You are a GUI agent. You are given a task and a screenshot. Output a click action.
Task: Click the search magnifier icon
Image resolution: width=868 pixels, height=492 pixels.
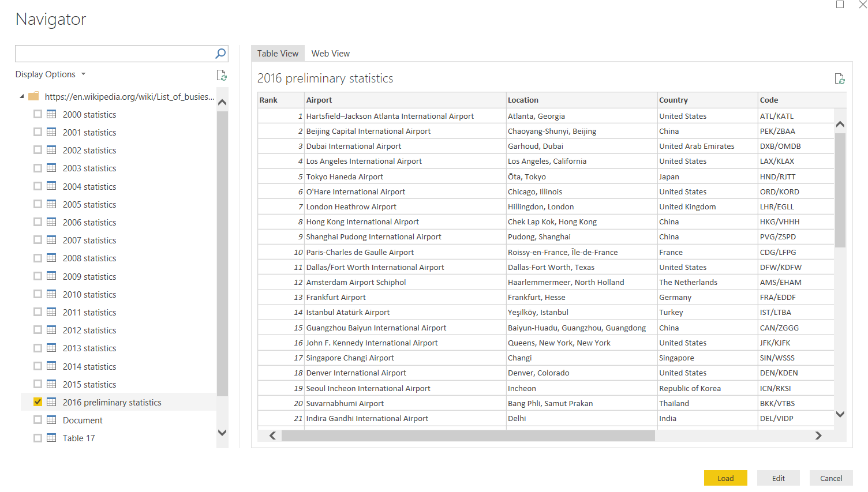tap(220, 54)
